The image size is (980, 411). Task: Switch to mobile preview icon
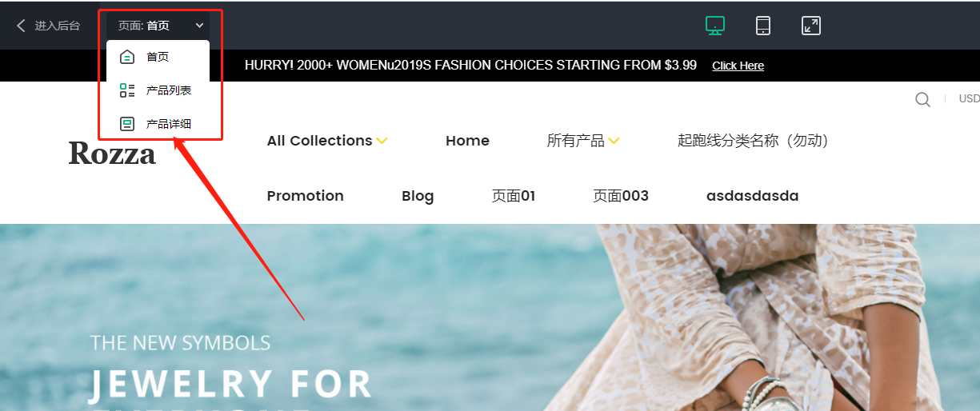(763, 26)
